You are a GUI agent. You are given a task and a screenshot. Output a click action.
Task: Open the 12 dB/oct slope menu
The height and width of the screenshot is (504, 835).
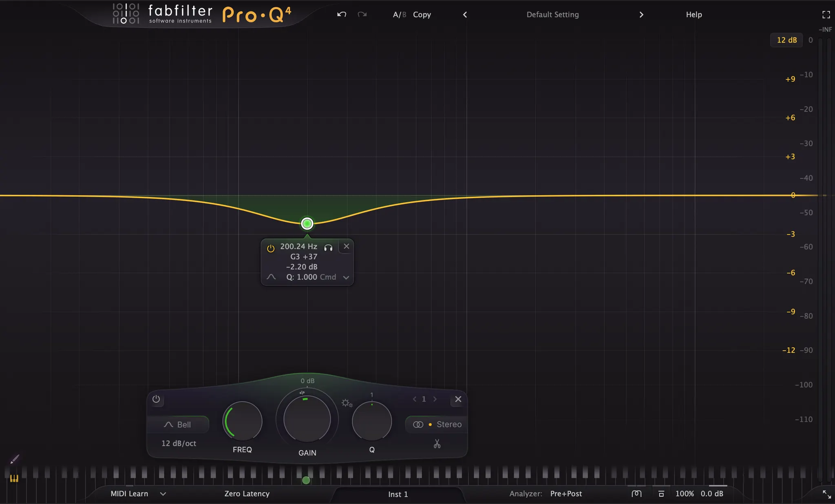pos(179,443)
